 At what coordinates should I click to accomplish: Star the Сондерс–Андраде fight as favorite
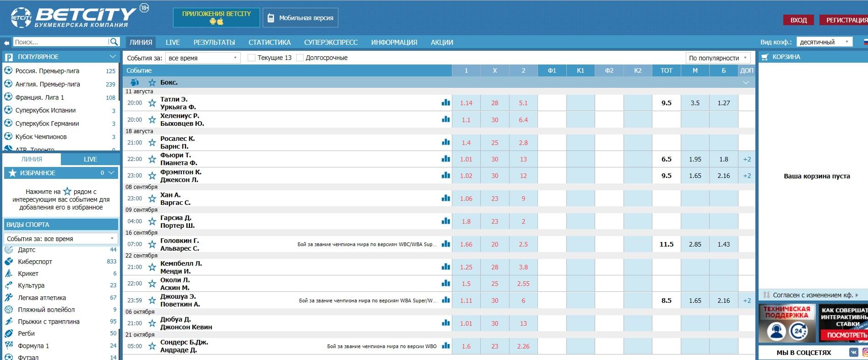pos(152,346)
